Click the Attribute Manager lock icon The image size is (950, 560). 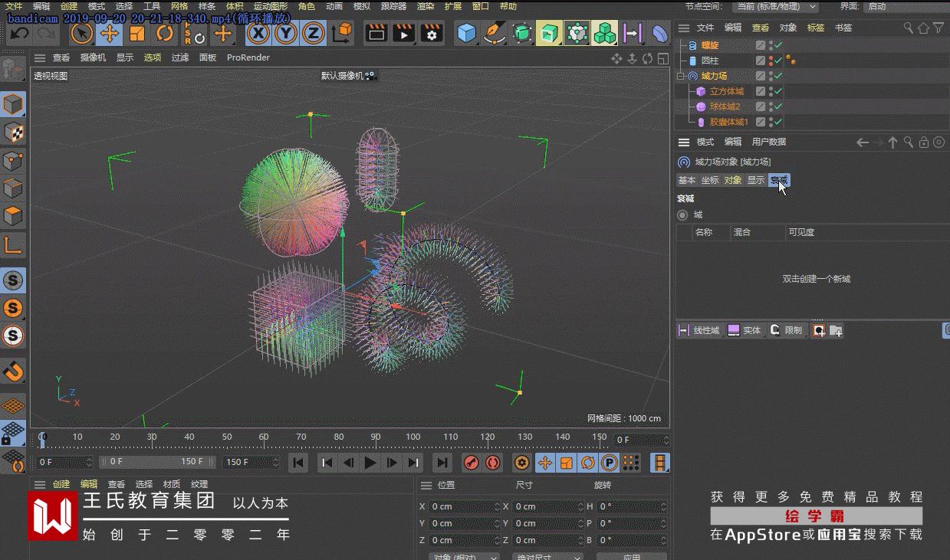point(924,142)
